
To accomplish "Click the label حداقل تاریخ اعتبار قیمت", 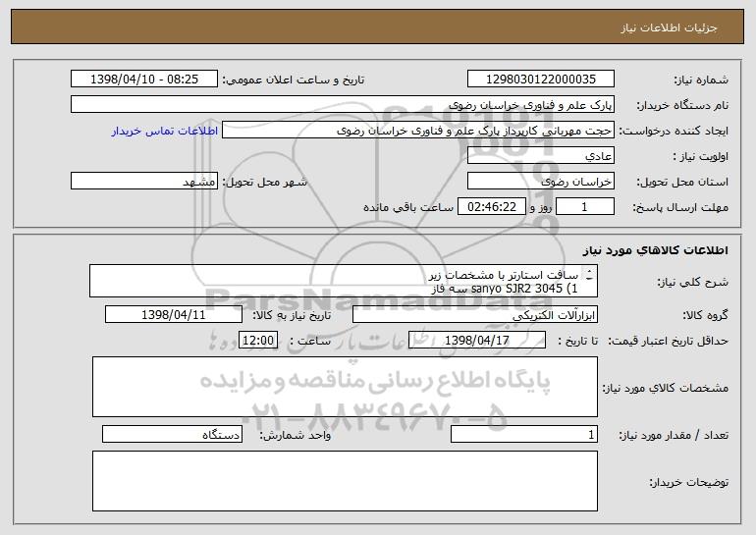I will (x=668, y=341).
